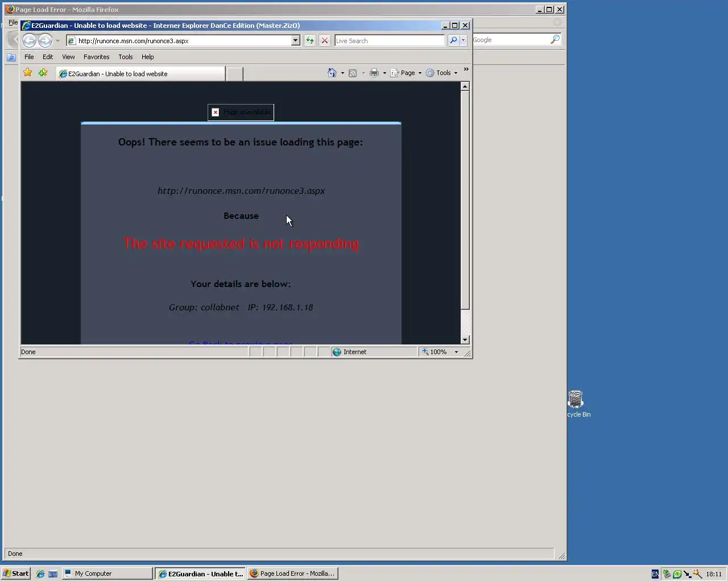
Task: Click the Firefox File menu behind IE
Action: 13,22
